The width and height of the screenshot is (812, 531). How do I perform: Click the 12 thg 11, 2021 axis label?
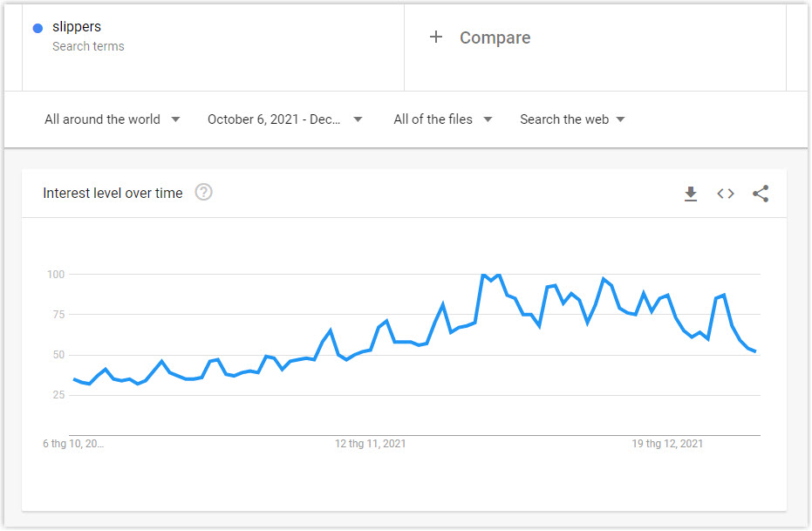click(x=371, y=444)
